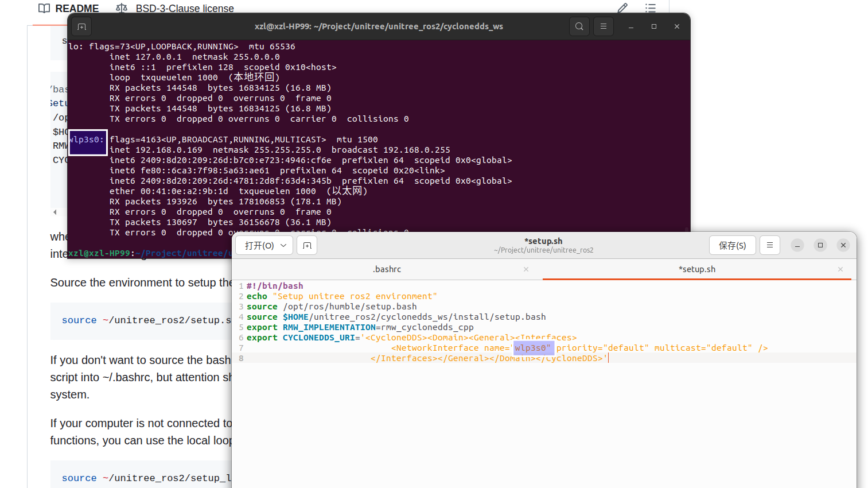Close the terminal window
Screen dimensions: 868x488
(x=677, y=26)
